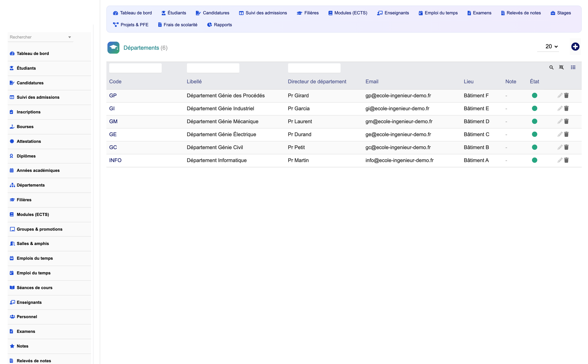
Task: Open the Rechercher sidebar dropdown
Action: coord(40,37)
